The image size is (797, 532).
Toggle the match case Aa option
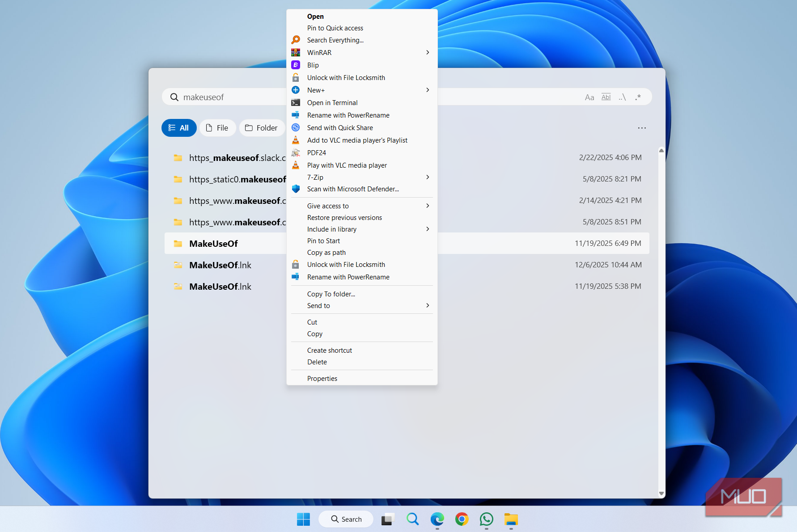click(x=589, y=97)
